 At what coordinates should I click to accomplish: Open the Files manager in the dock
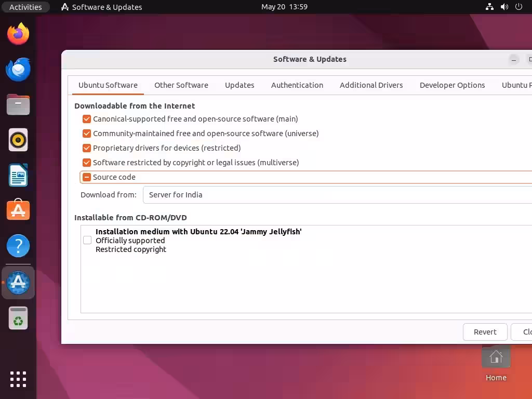pyautogui.click(x=18, y=105)
